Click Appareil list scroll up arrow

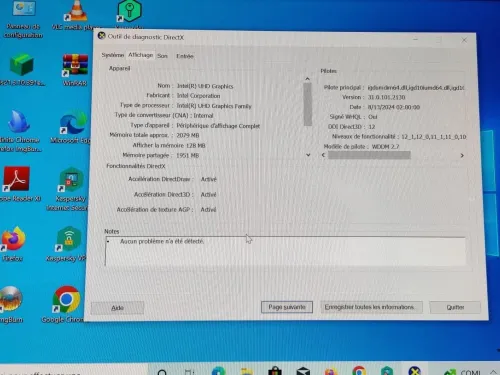pos(307,79)
